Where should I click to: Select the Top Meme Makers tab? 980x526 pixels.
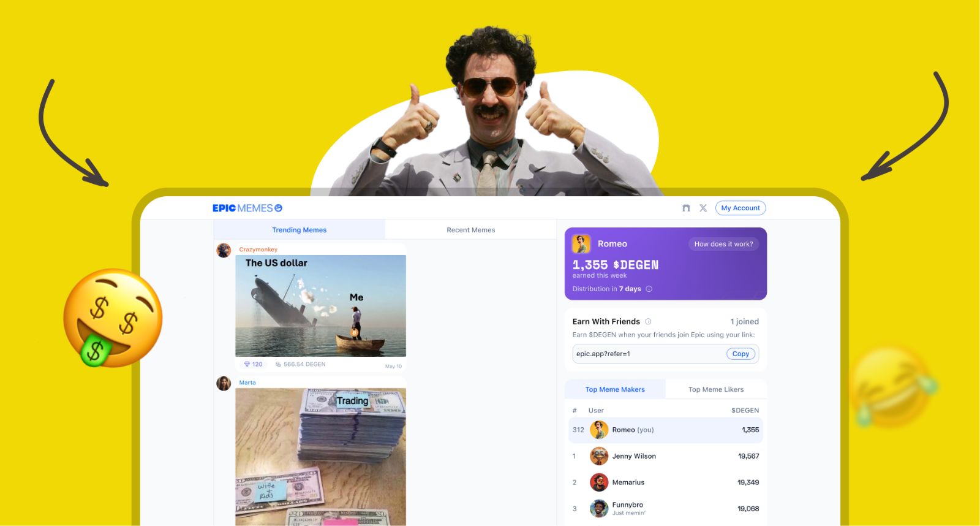click(615, 390)
